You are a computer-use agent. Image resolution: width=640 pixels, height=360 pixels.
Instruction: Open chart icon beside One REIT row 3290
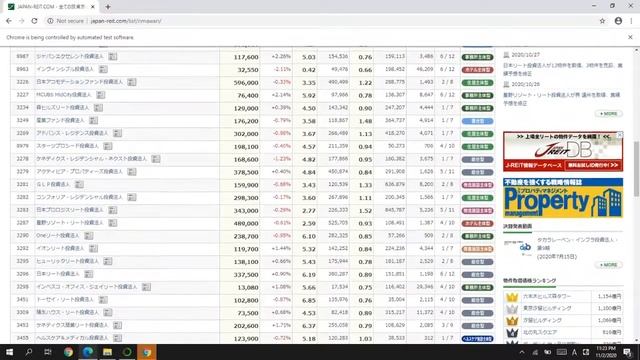click(x=89, y=236)
